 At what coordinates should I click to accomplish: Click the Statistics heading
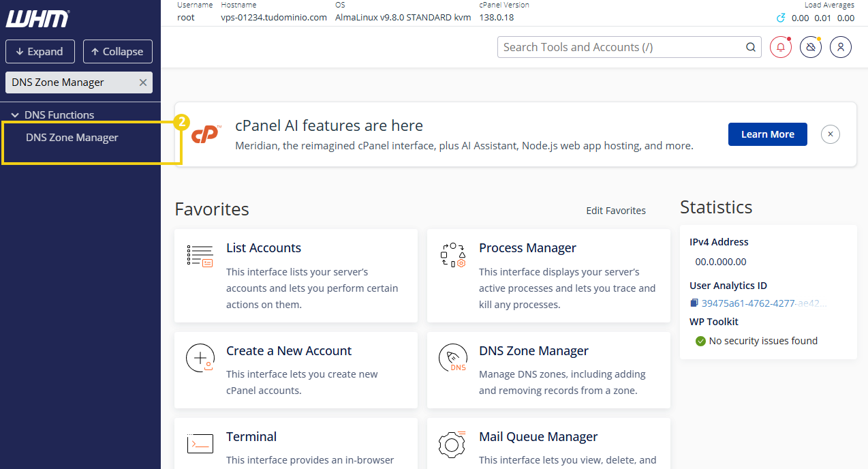click(x=716, y=207)
